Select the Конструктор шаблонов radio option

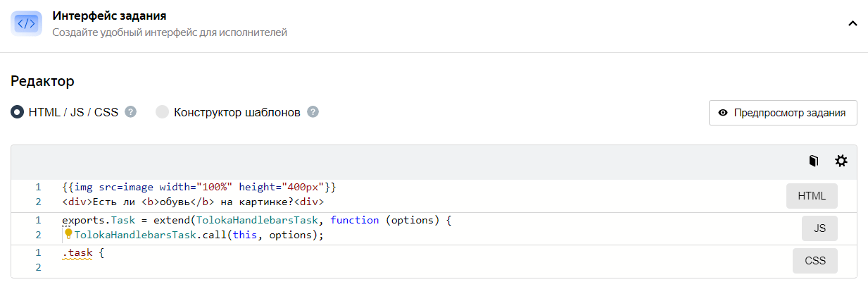coord(162,112)
